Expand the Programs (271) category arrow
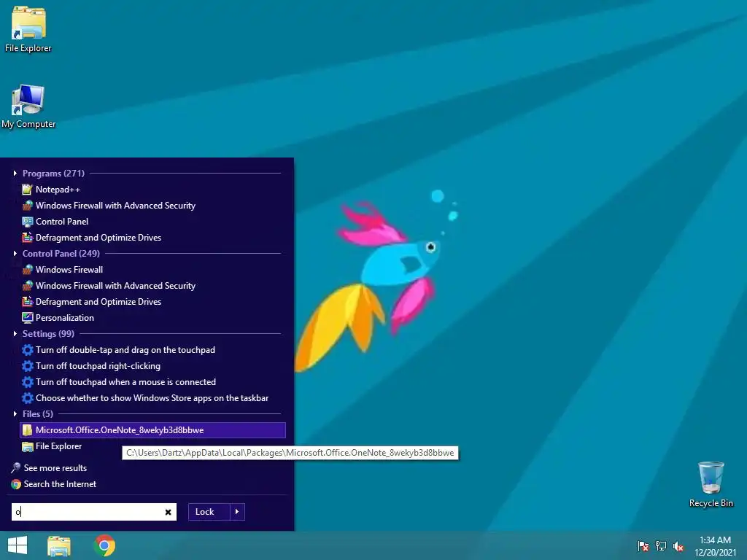 click(15, 174)
